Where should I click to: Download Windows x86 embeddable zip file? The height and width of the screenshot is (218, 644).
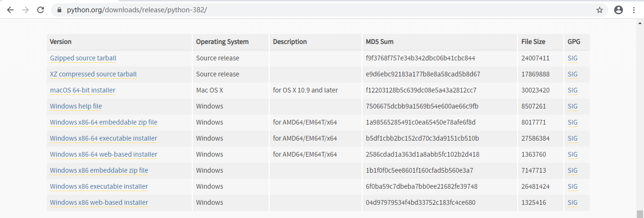[x=99, y=170]
